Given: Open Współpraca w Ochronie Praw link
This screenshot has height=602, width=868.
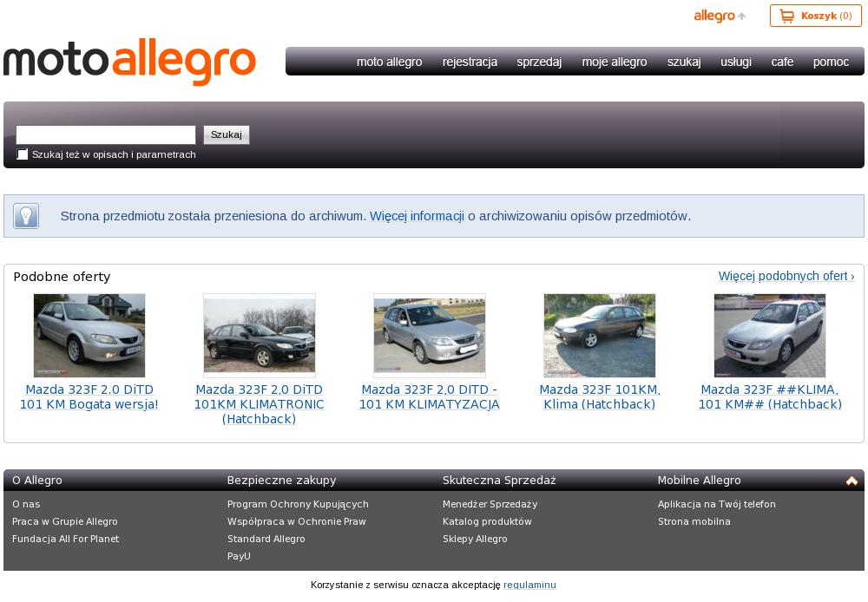Looking at the screenshot, I should tap(297, 522).
